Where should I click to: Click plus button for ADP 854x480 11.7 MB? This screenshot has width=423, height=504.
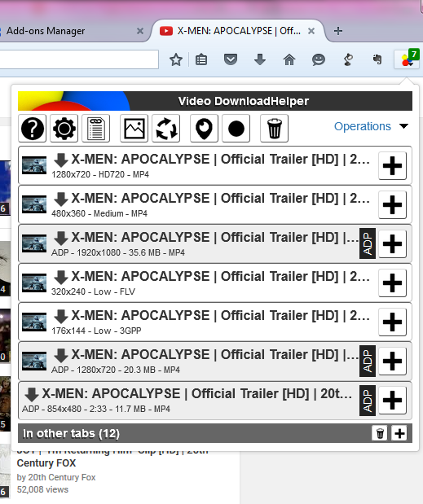(393, 400)
